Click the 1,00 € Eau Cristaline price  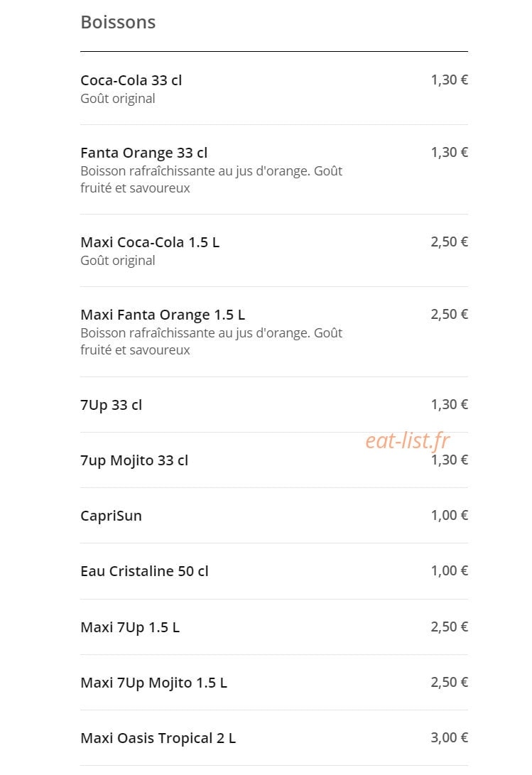click(450, 570)
